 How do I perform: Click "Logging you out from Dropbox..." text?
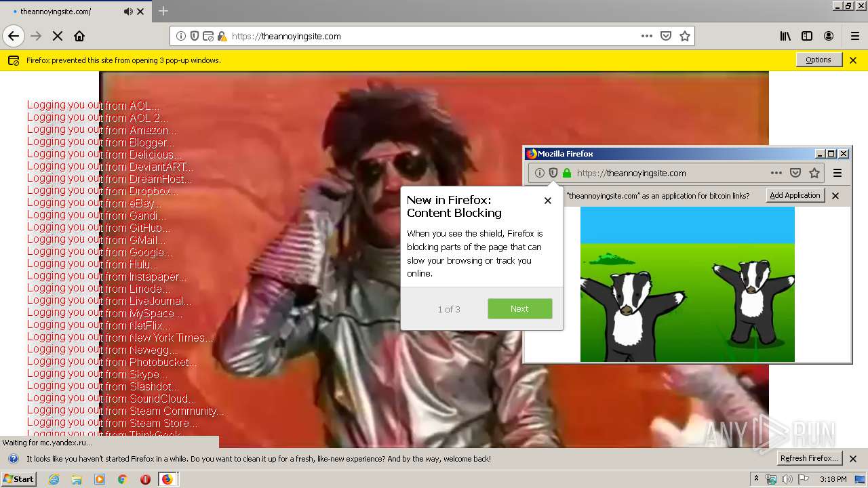coord(102,190)
